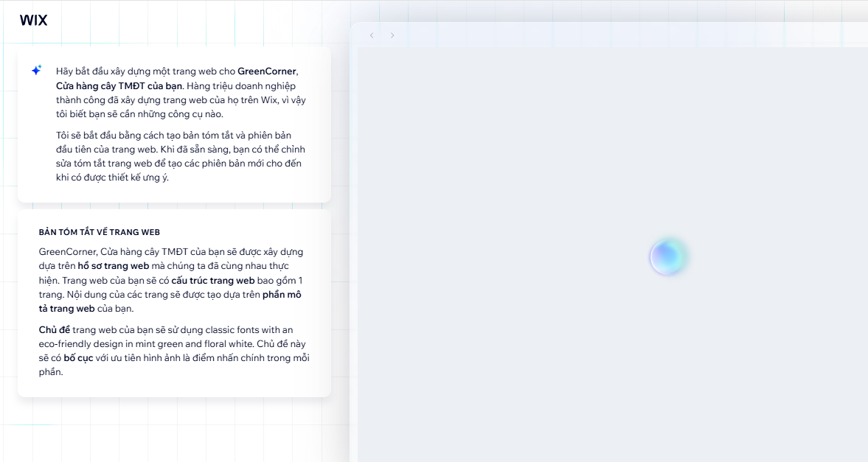Click heading 'BẢN TÓM TẮT VỀ TRANG WEB'

(100, 232)
